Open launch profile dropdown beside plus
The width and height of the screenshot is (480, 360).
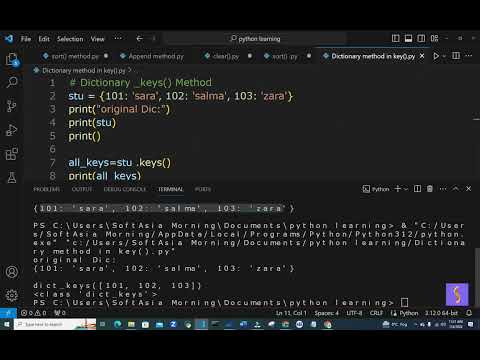pos(406,189)
